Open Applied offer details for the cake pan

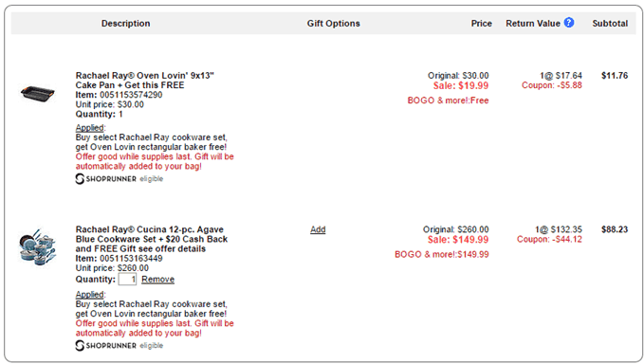pos(90,128)
